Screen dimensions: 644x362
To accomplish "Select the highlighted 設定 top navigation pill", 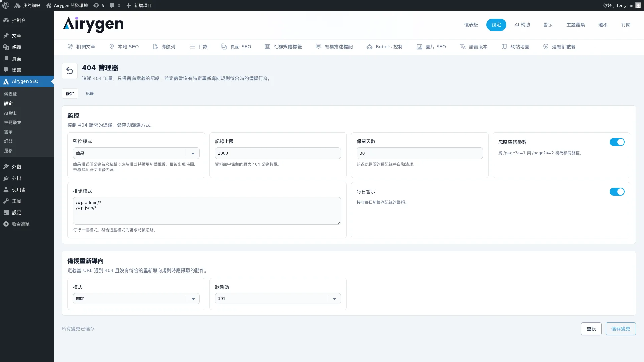I will 496,25.
